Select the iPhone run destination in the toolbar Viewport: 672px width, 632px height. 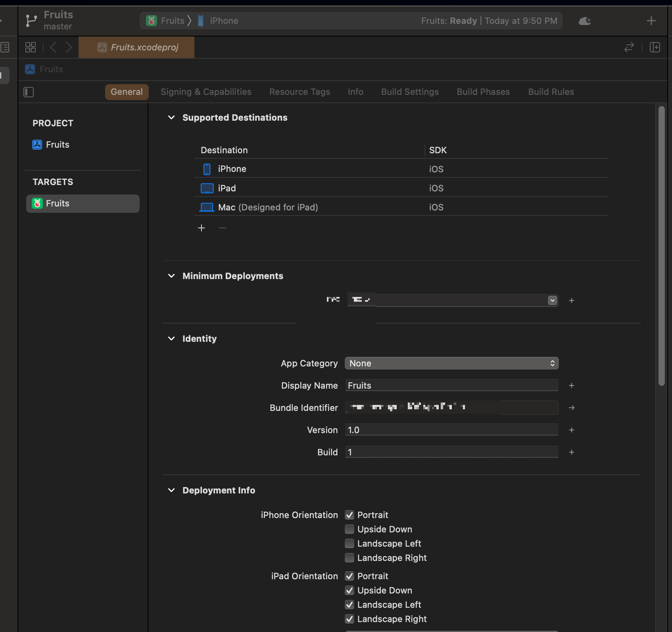pos(218,21)
